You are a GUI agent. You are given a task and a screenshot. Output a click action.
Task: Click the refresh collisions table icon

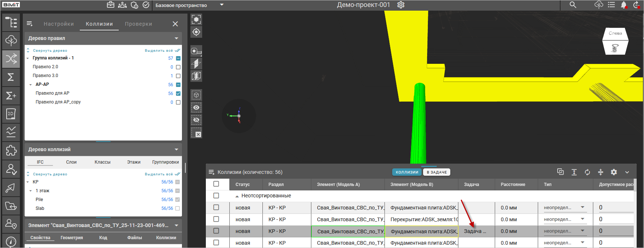pyautogui.click(x=587, y=172)
